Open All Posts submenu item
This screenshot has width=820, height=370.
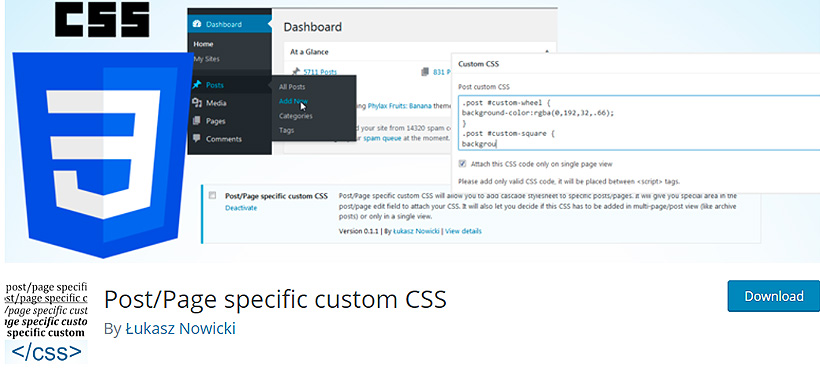292,87
